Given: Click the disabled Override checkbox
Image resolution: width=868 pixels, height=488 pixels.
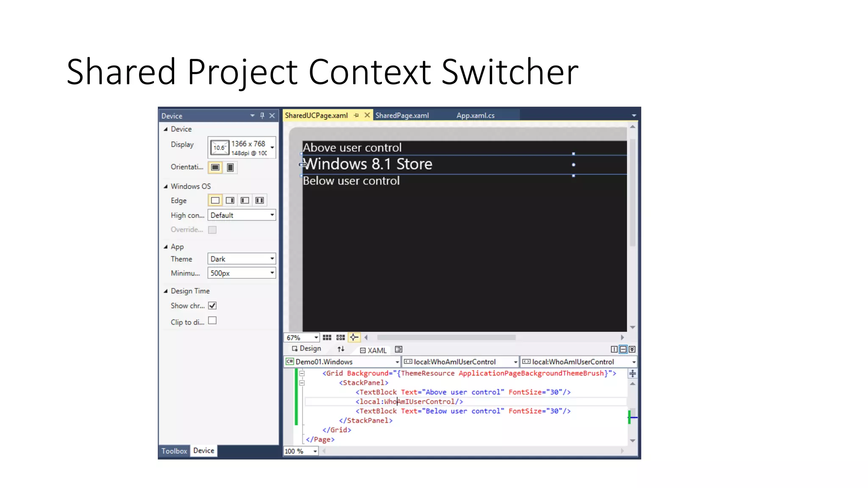Looking at the screenshot, I should coord(212,230).
